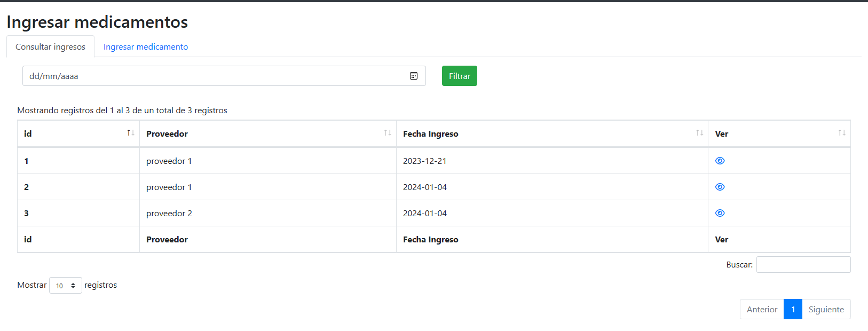868x331 pixels.
Task: Open the view icon for proveedor 2 row
Action: tap(720, 213)
